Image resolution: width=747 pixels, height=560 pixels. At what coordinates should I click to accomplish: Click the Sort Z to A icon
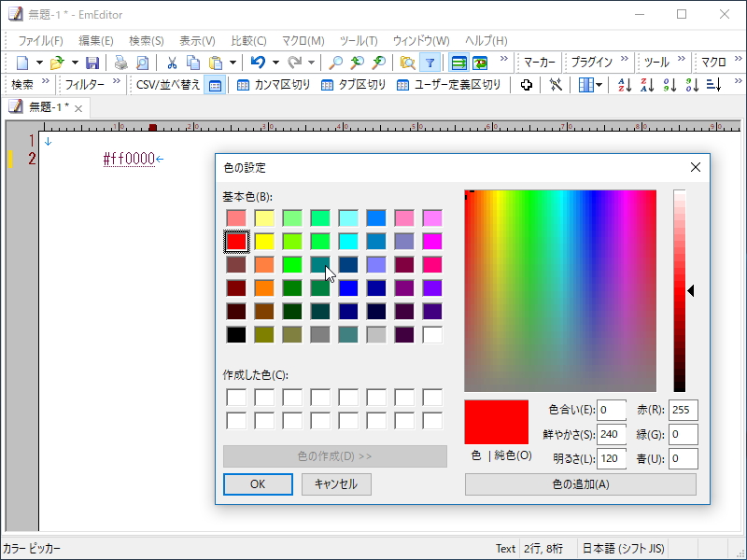coord(646,85)
